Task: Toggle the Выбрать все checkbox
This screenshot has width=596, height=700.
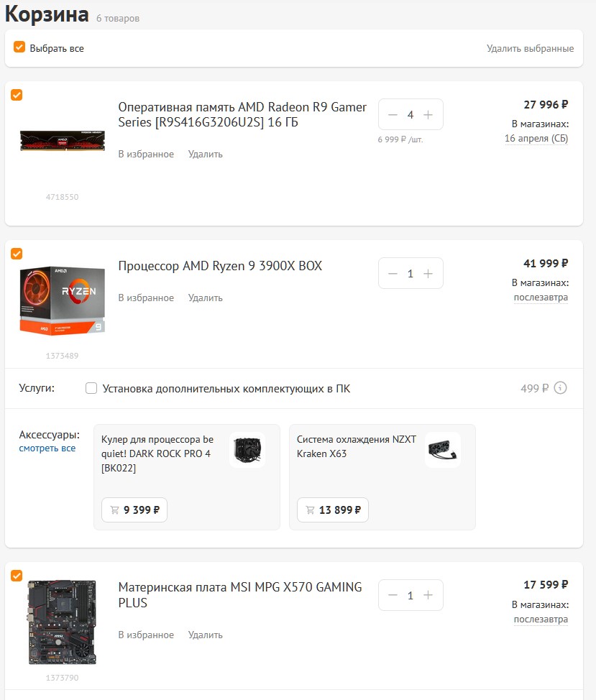Action: 19,47
